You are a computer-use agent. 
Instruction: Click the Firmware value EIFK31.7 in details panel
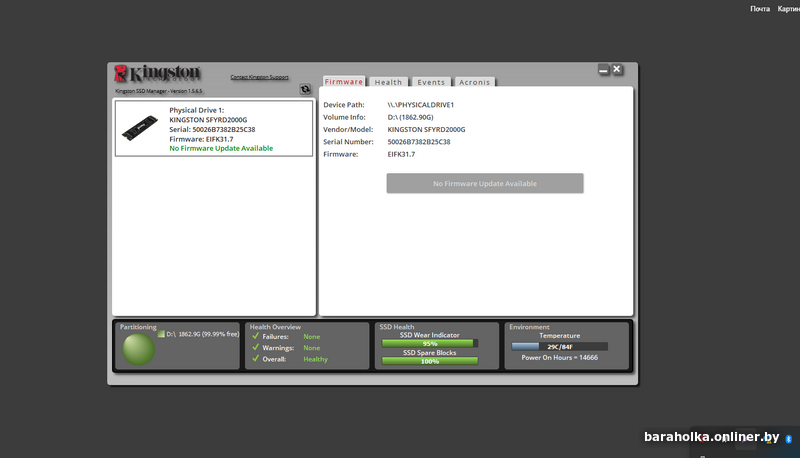coord(401,154)
